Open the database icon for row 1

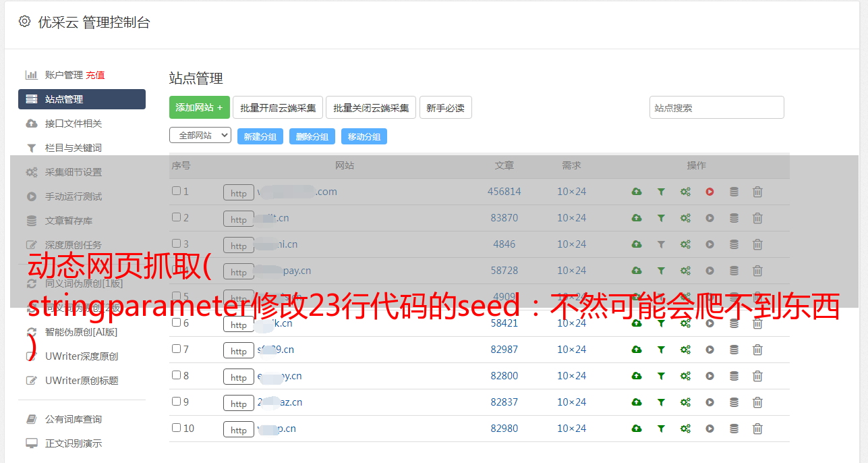pos(734,192)
